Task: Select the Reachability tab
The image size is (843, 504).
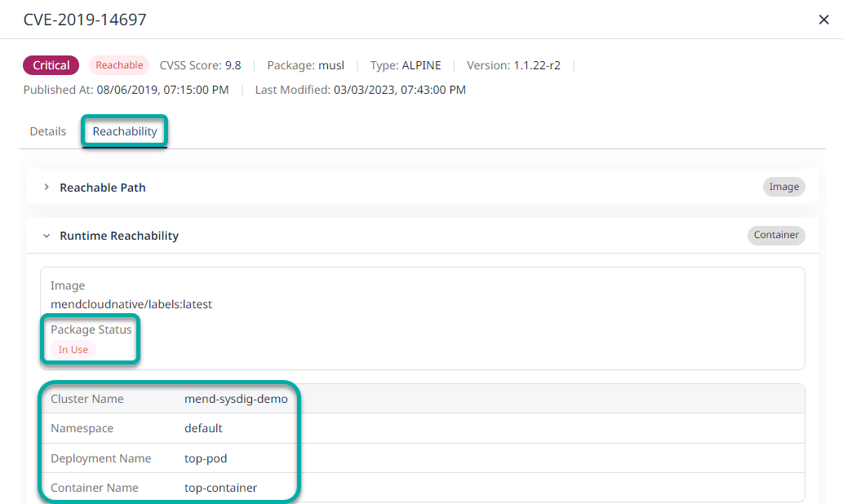Action: coord(125,131)
